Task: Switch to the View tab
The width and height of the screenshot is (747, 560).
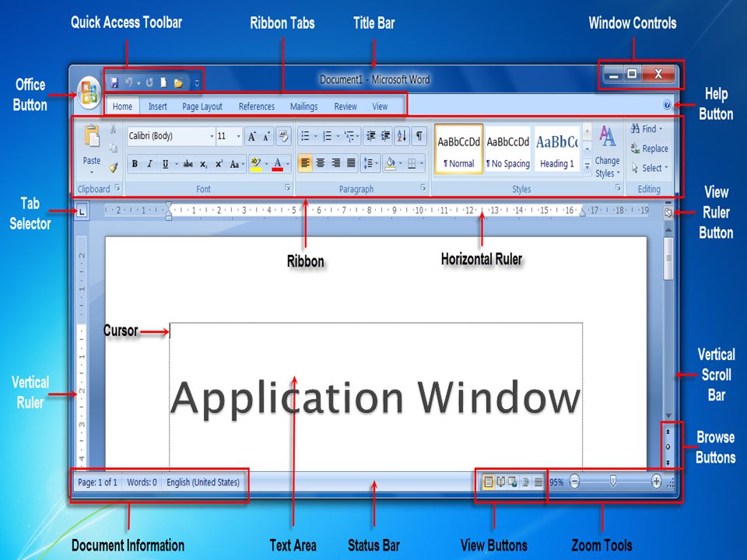Action: [380, 107]
